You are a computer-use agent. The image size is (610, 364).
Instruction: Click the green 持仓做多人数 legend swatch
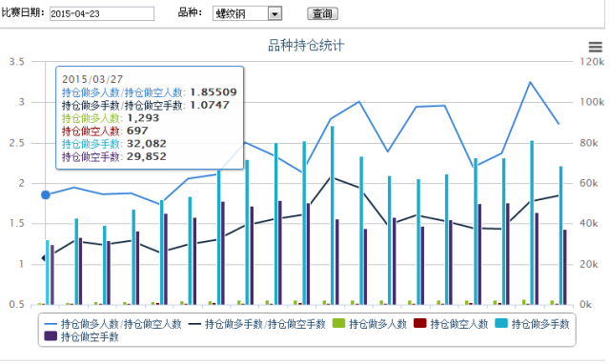click(339, 323)
